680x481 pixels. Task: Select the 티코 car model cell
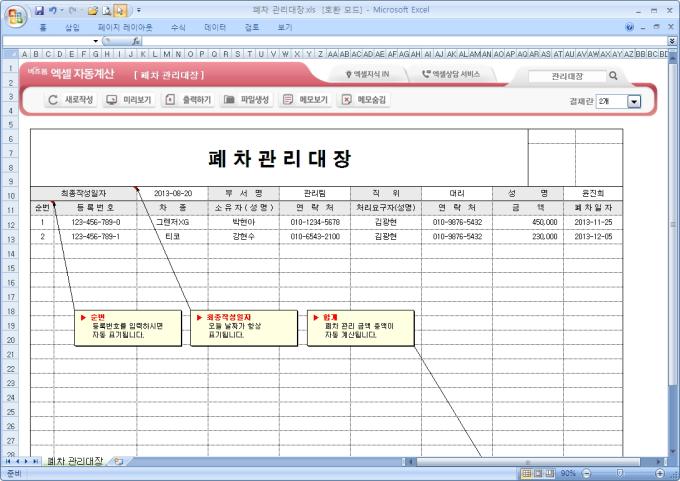173,236
